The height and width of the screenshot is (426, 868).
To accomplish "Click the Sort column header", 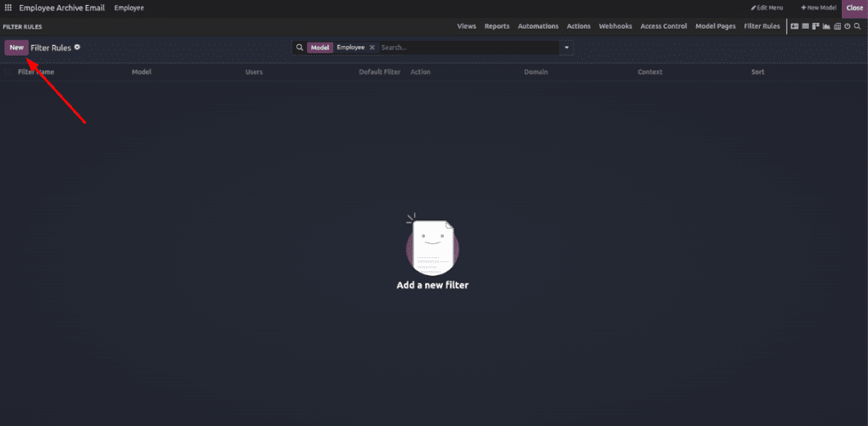I will (x=757, y=72).
